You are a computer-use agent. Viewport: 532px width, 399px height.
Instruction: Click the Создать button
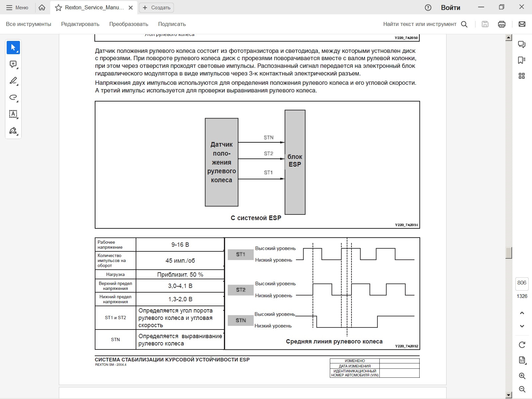pos(156,8)
